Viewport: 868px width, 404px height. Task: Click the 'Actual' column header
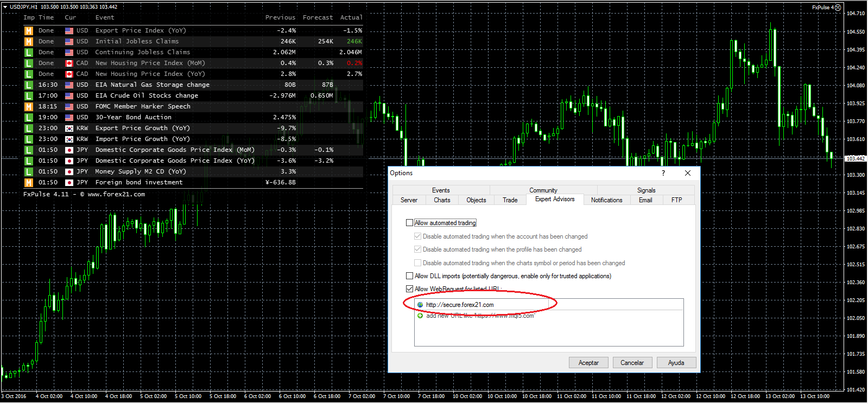(x=351, y=18)
